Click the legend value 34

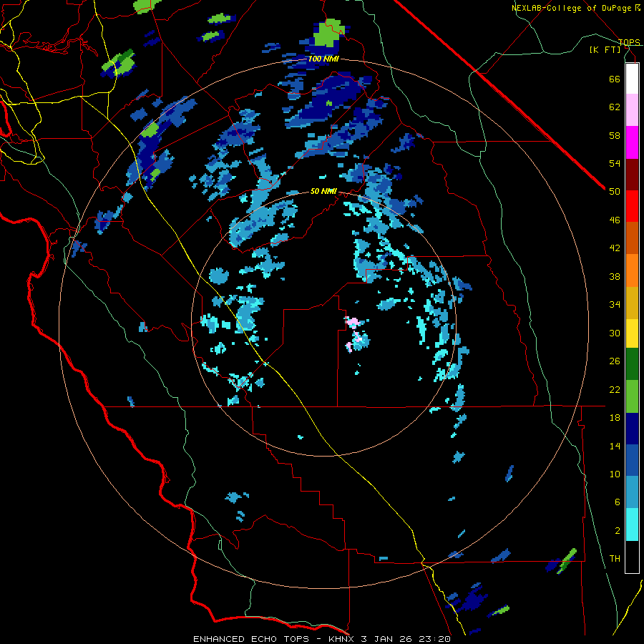615,304
